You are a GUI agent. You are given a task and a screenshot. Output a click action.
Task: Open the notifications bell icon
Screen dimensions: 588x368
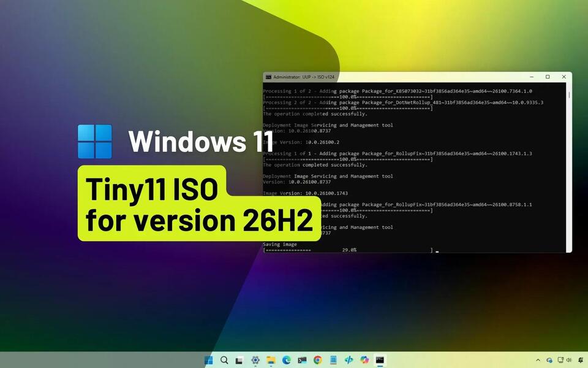coord(581,360)
